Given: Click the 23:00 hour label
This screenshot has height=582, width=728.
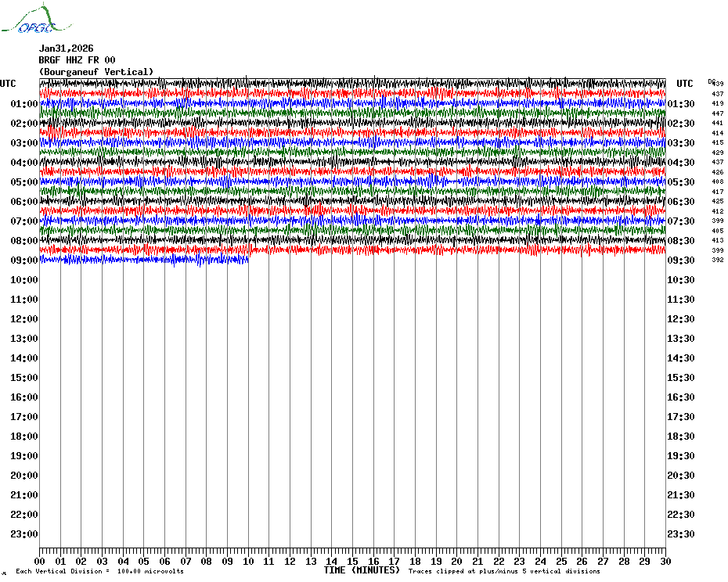Looking at the screenshot, I should pyautogui.click(x=24, y=534).
